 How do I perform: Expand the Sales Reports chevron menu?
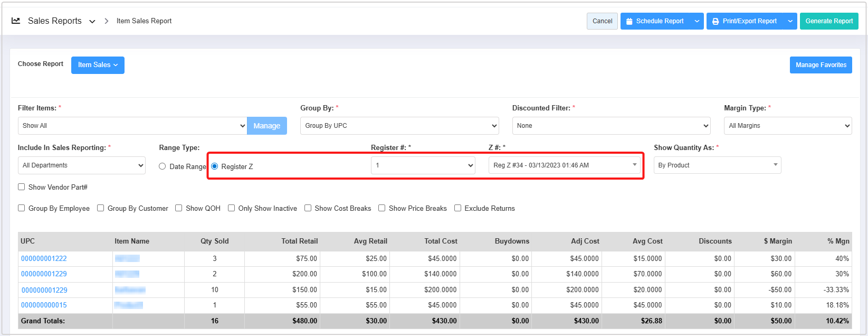tap(92, 22)
